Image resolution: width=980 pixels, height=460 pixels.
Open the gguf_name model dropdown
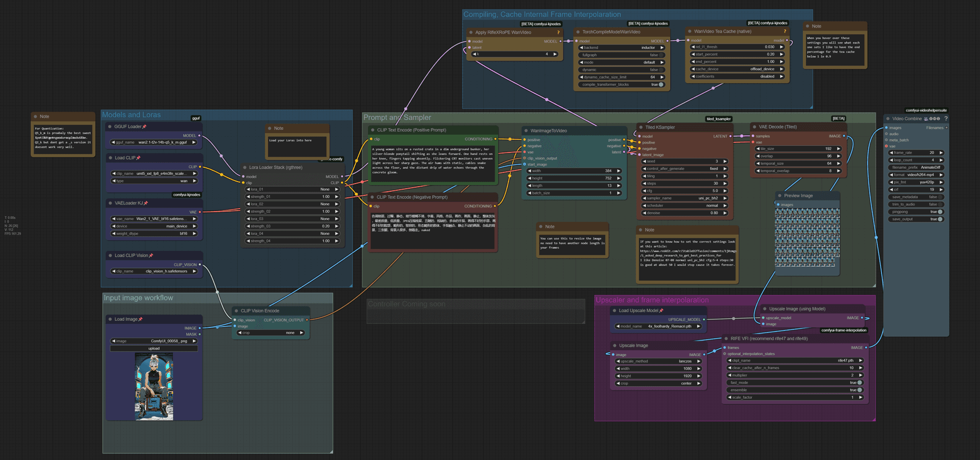(x=154, y=142)
